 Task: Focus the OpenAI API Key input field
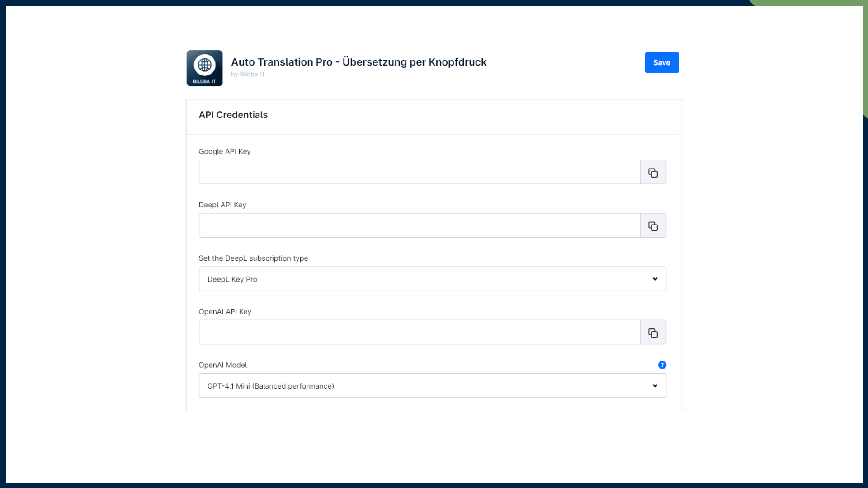tap(419, 333)
